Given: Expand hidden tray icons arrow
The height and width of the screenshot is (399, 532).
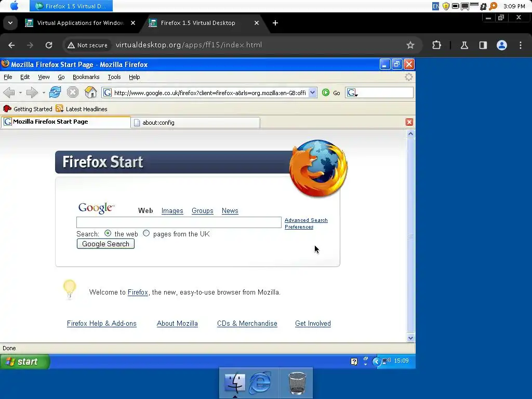Looking at the screenshot, I should coord(376,362).
